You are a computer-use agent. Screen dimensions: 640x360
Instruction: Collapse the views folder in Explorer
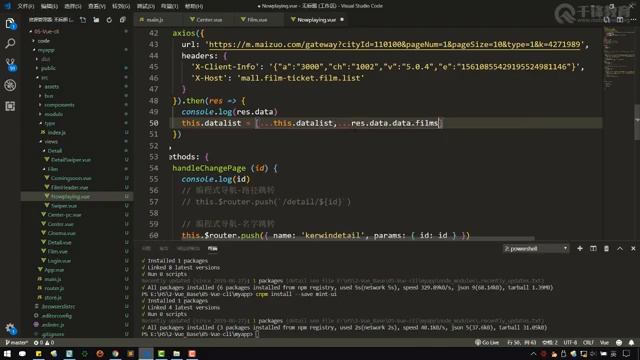[51, 142]
